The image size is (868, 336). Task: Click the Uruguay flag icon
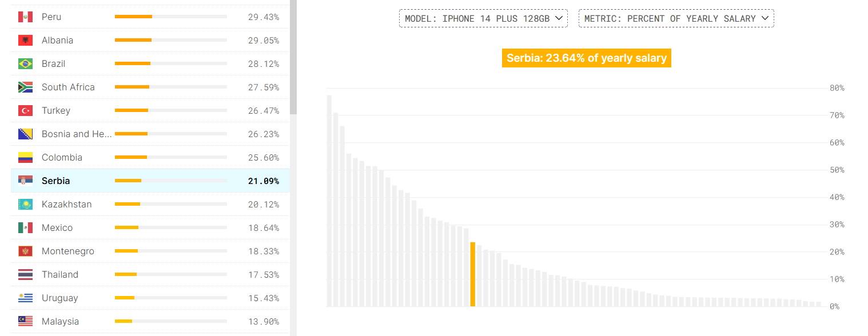(x=25, y=298)
